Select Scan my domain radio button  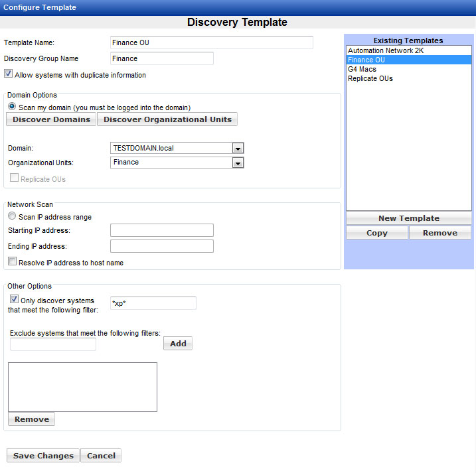(12, 107)
